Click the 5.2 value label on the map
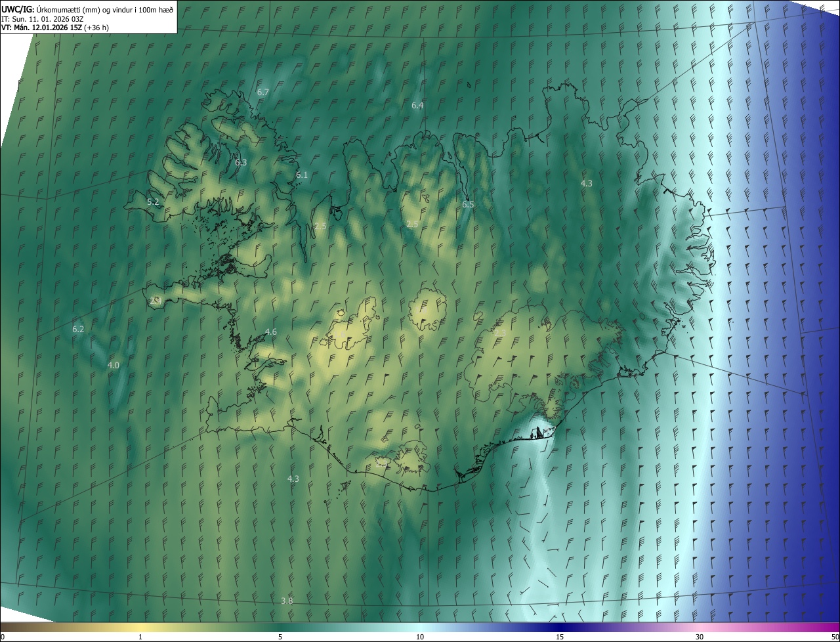The width and height of the screenshot is (840, 642). pyautogui.click(x=153, y=202)
